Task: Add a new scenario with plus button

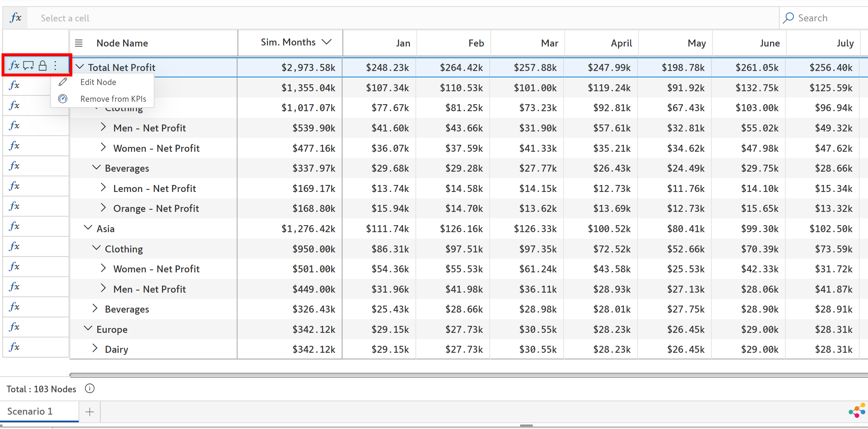Action: [x=90, y=412]
